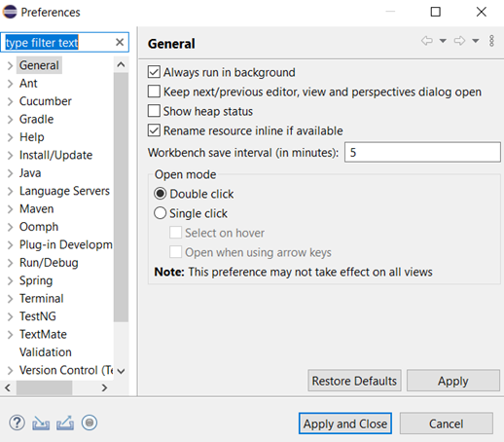
Task: Click the Workbench save interval field
Action: tap(422, 152)
